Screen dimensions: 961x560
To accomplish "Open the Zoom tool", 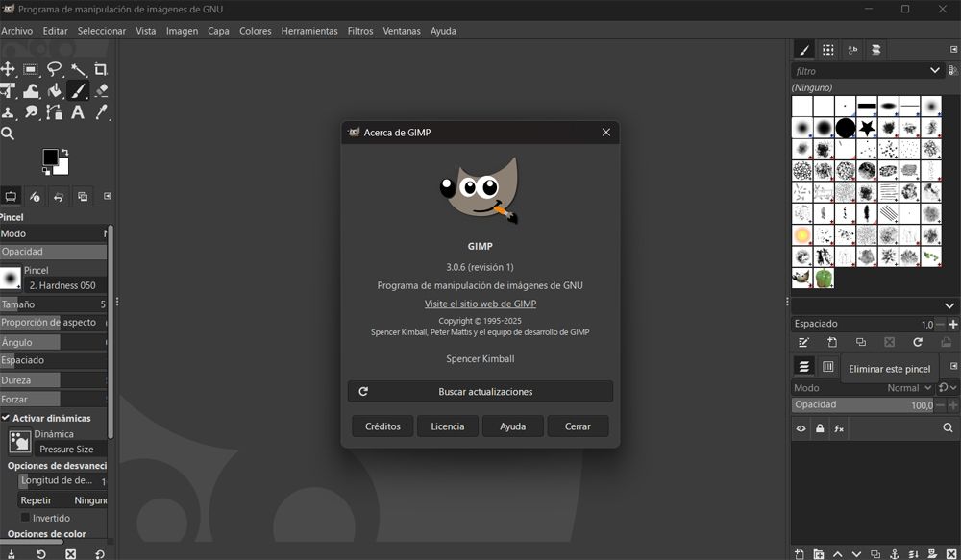I will click(9, 134).
